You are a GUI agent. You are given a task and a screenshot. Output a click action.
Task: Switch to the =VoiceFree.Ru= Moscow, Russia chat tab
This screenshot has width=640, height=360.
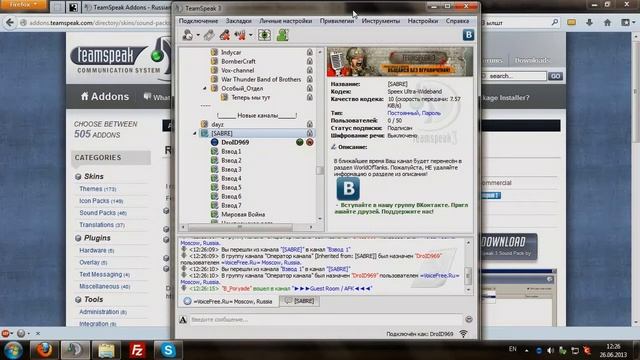tap(228, 301)
